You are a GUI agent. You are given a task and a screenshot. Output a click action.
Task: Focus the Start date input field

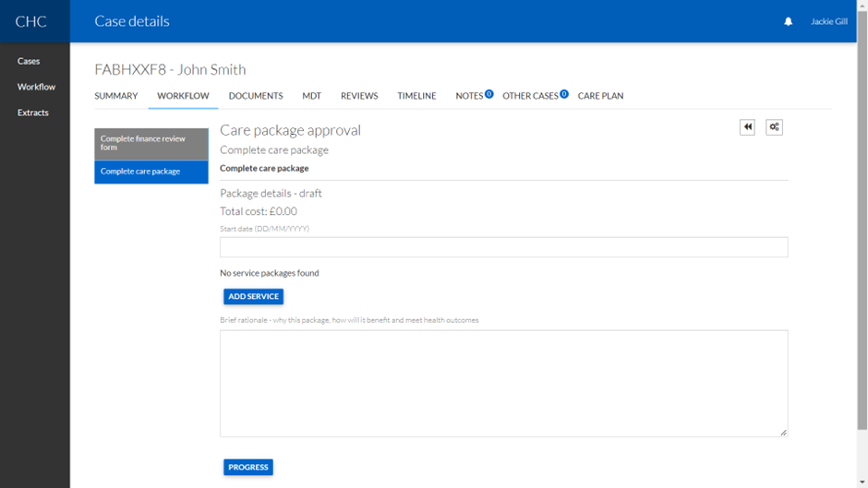(x=503, y=247)
